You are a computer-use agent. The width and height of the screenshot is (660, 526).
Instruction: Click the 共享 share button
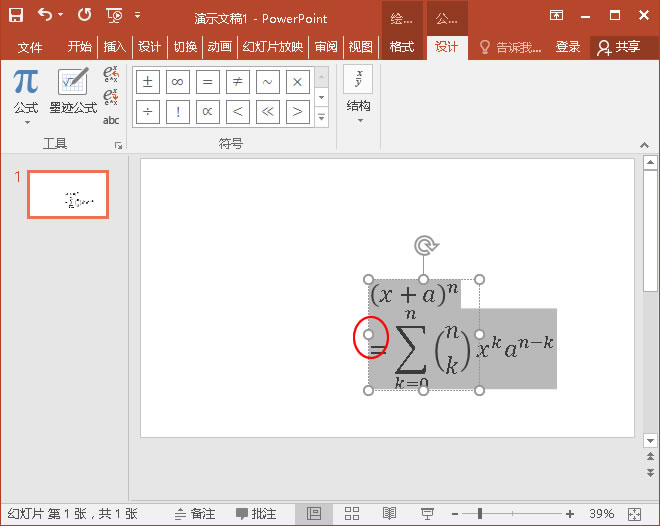(618, 47)
